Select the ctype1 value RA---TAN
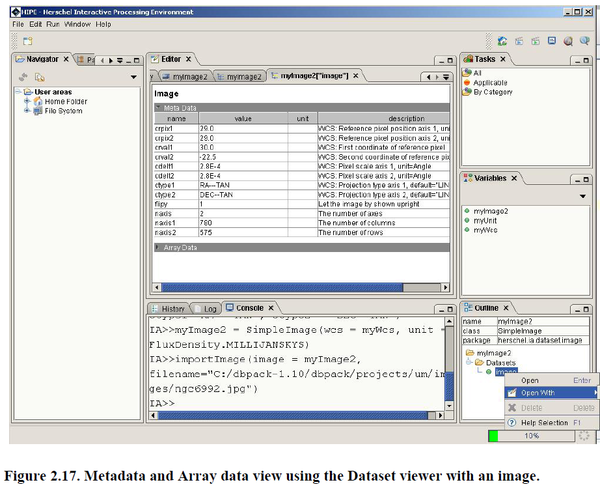 [x=243, y=185]
